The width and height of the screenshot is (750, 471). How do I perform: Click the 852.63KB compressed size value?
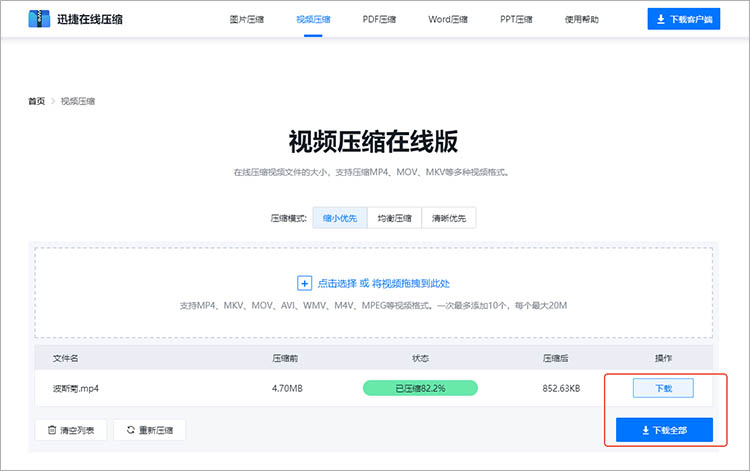tap(561, 388)
